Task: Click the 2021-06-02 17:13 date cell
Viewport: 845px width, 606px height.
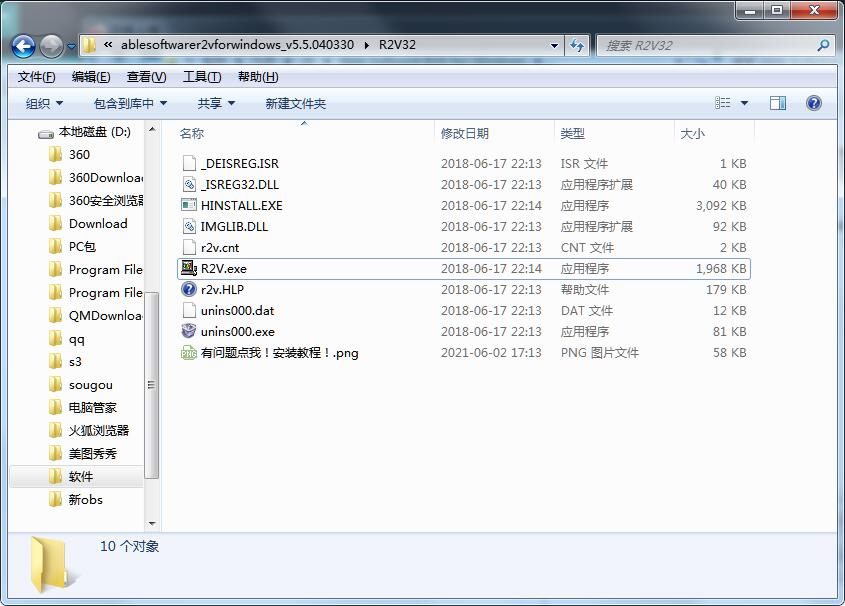Action: [x=491, y=353]
